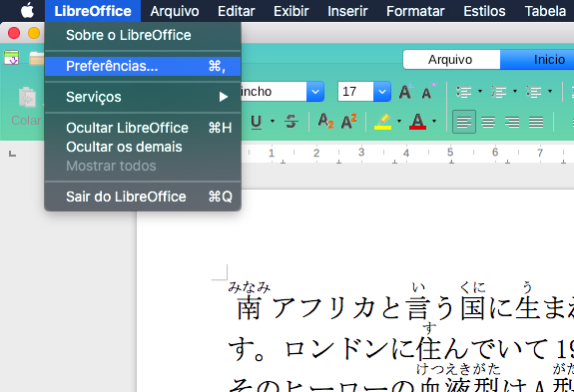Click the font name field
The image size is (574, 392).
tap(273, 92)
